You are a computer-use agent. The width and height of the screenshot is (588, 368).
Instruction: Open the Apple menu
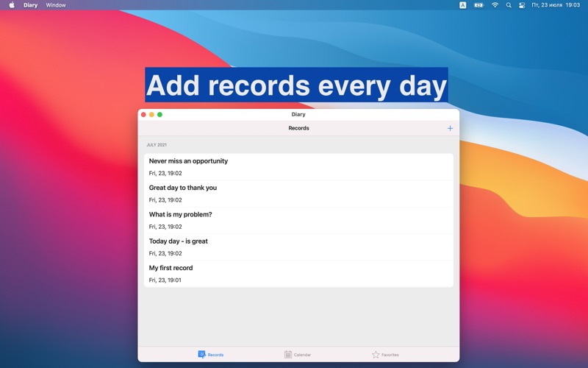point(12,5)
